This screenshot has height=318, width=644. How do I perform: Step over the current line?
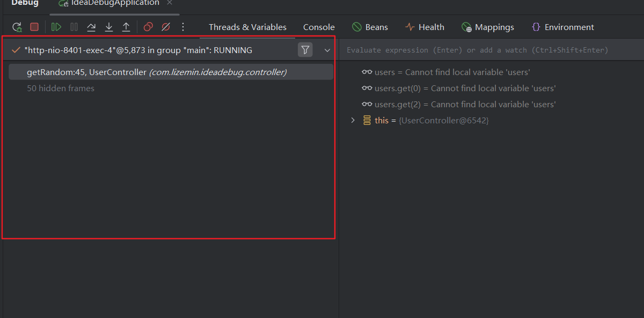(x=91, y=27)
